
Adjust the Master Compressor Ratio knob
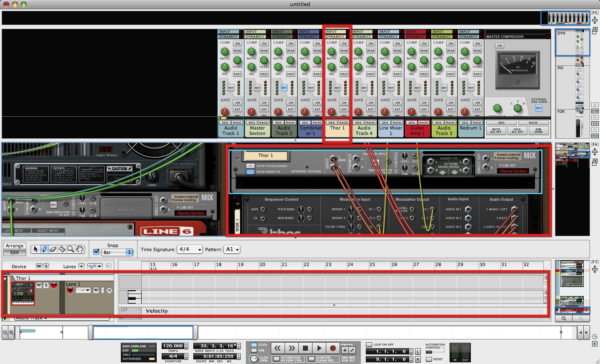click(x=517, y=108)
